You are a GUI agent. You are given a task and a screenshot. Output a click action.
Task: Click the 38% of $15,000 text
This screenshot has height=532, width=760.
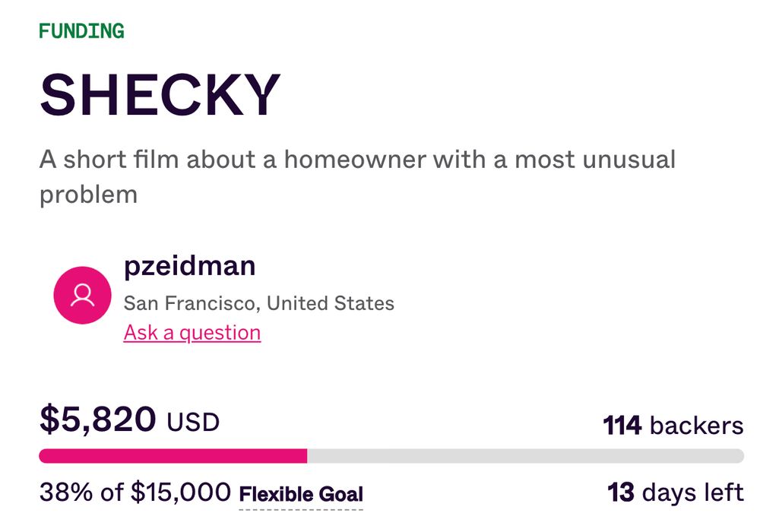(135, 492)
